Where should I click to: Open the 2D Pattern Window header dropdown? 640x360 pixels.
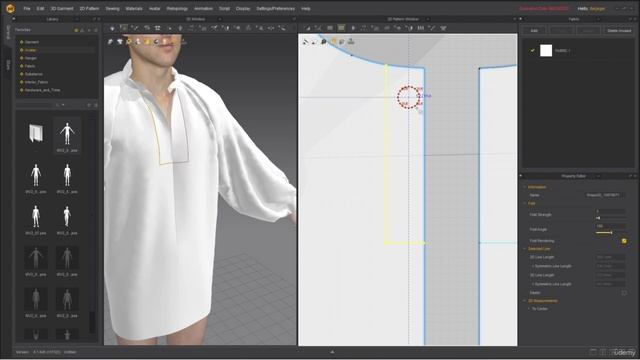coord(427,19)
